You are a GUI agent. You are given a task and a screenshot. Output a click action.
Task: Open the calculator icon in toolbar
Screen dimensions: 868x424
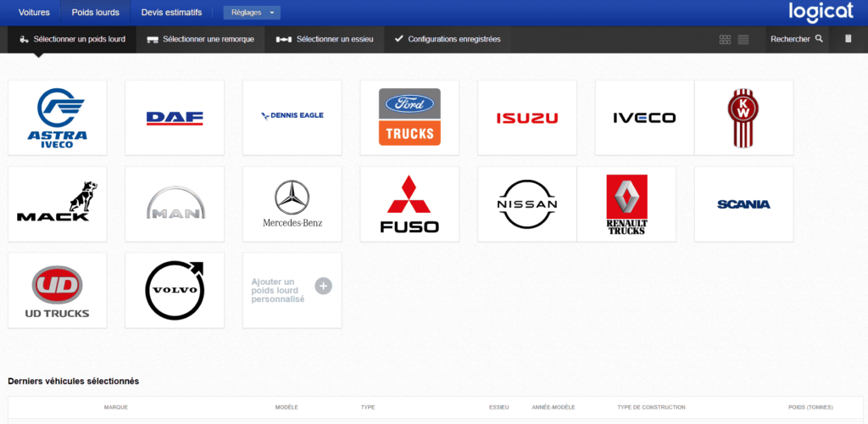click(848, 39)
